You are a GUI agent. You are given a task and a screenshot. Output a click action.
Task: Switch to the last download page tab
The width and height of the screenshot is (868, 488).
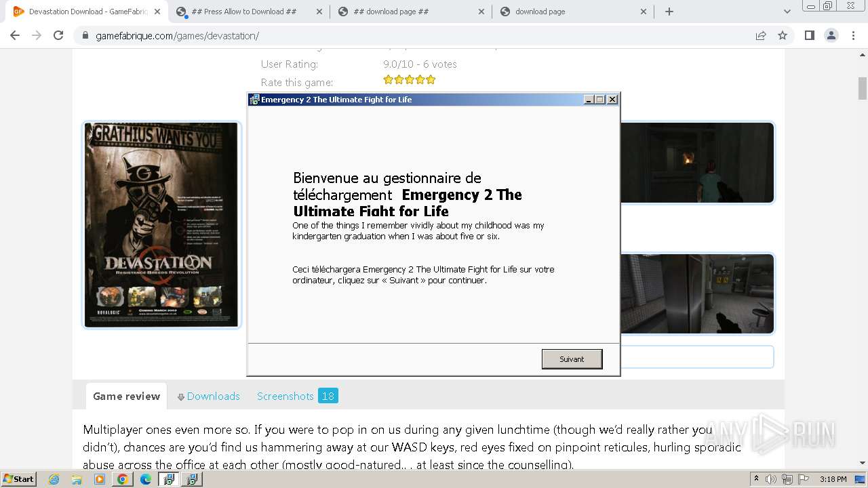573,12
